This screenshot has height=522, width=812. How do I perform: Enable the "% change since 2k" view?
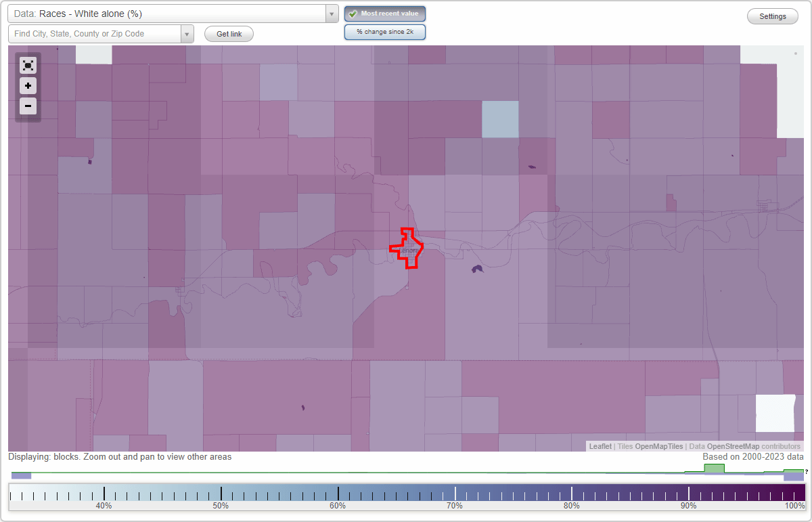tap(385, 31)
